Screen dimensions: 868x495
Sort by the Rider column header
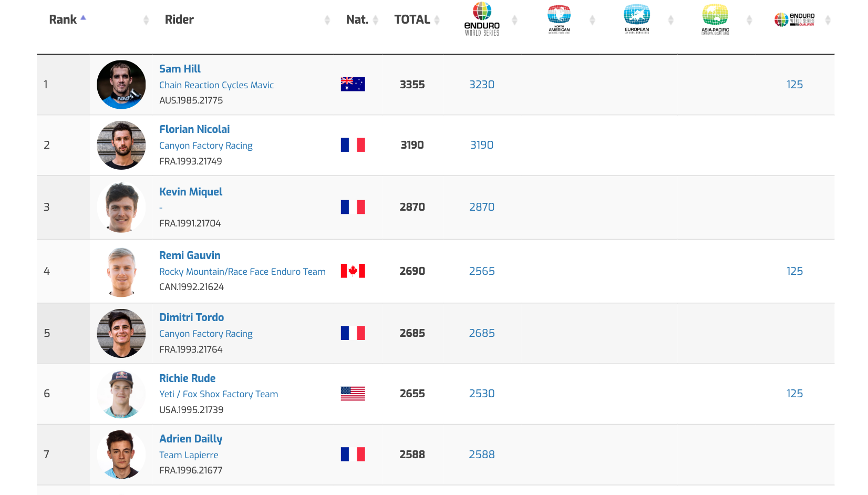179,20
